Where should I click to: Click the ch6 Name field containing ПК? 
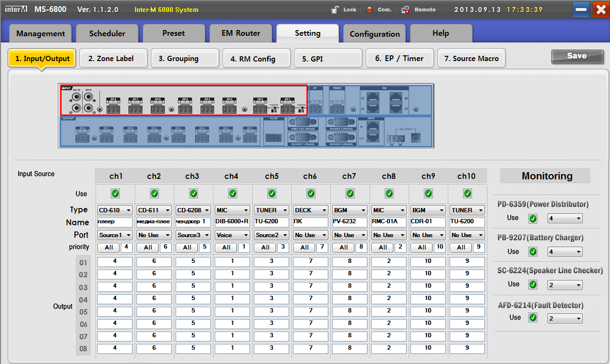pos(311,222)
